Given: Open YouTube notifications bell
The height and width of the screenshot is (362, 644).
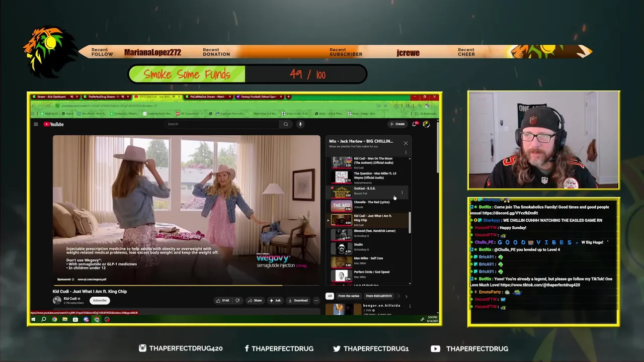Looking at the screenshot, I should click(x=415, y=124).
